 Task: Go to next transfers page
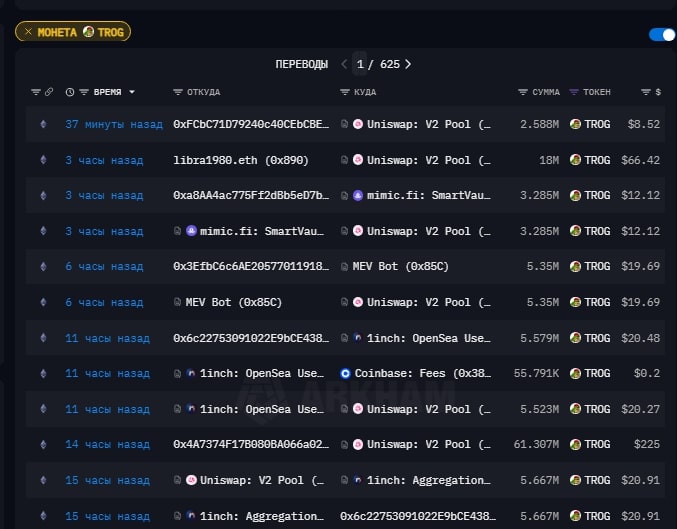click(x=408, y=64)
